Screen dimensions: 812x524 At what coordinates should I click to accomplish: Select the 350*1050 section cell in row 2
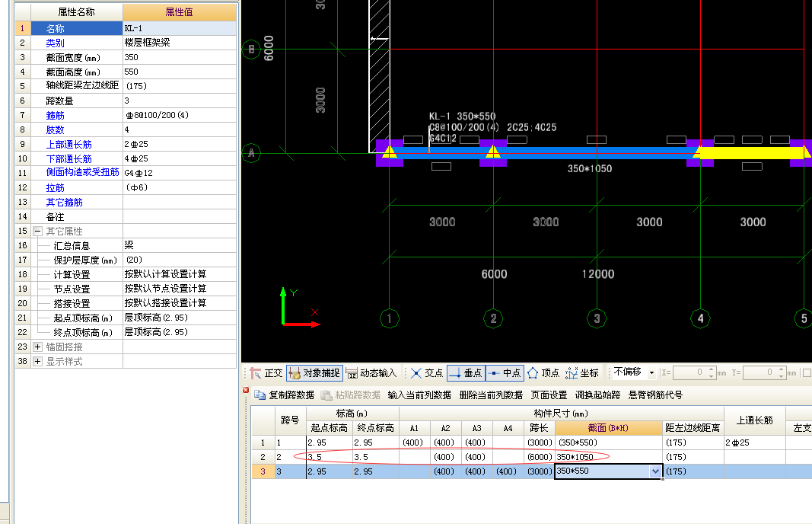click(609, 457)
